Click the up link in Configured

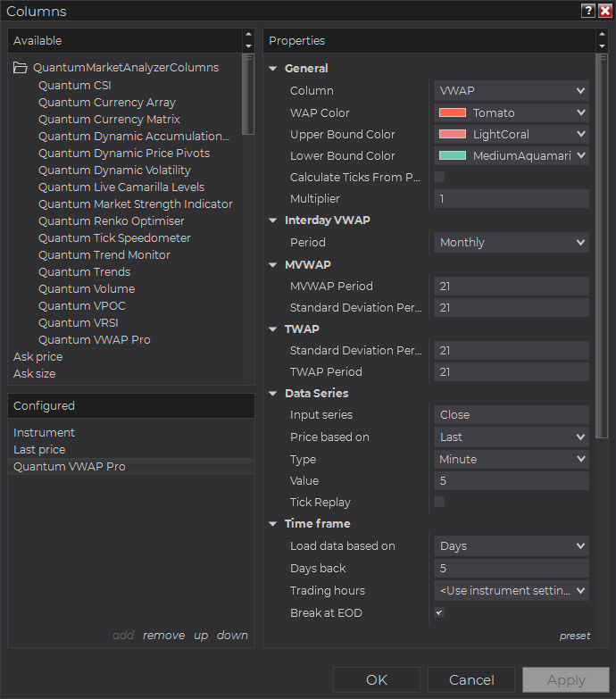[x=201, y=636]
